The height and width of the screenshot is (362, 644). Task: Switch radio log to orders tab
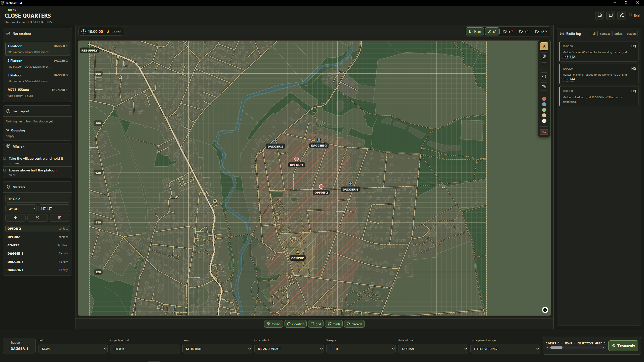[618, 34]
